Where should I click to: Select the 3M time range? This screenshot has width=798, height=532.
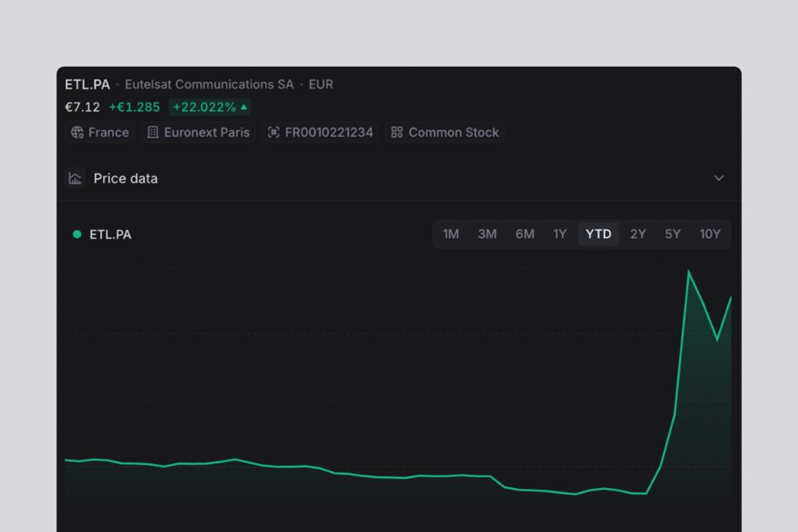488,234
